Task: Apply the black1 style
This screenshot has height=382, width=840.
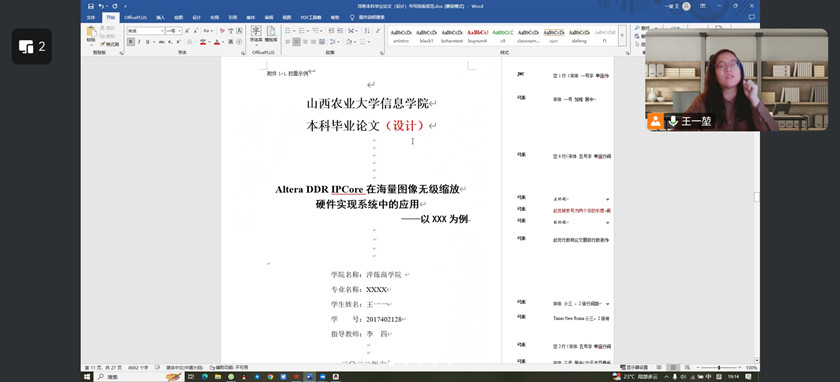Action: [x=426, y=36]
